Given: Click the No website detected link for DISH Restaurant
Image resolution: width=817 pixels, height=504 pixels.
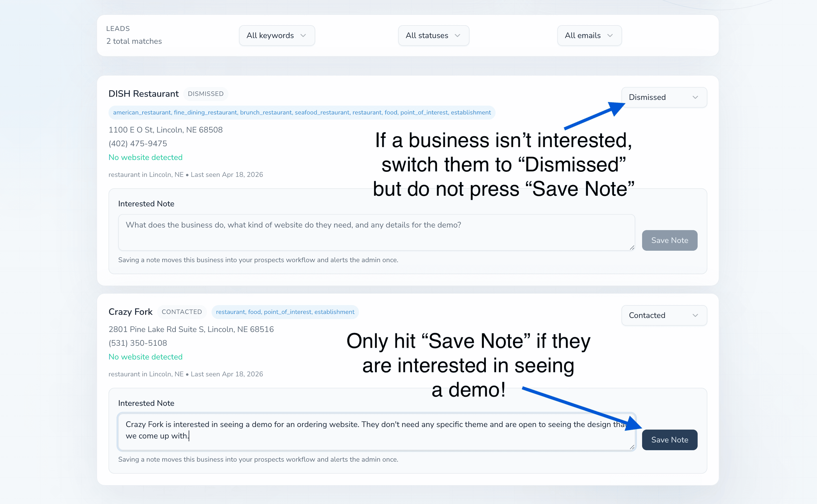Looking at the screenshot, I should [145, 157].
